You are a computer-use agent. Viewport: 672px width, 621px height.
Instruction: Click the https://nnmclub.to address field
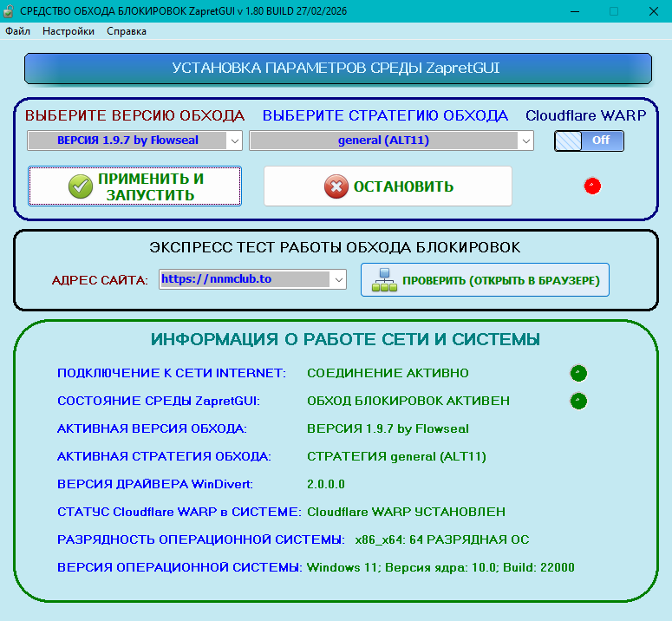[x=244, y=279]
